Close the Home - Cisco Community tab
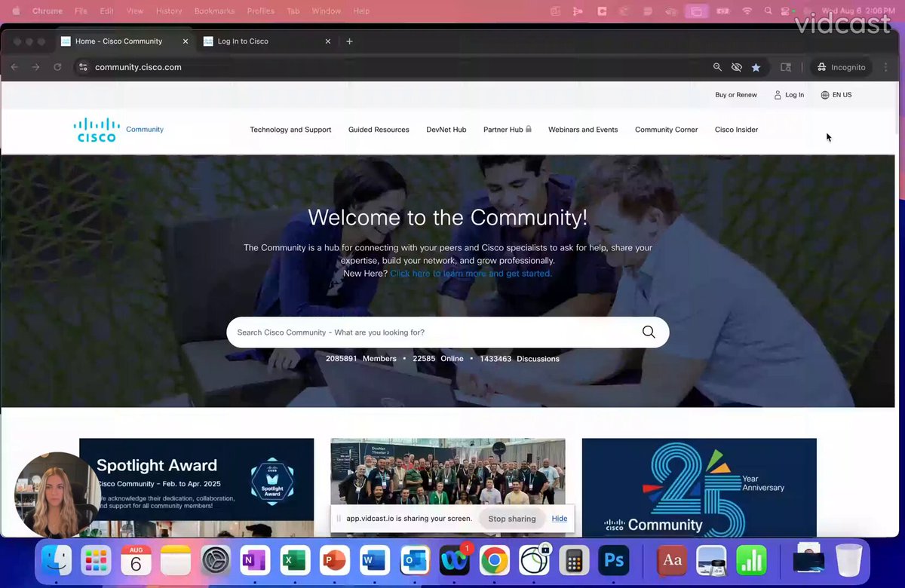The width and height of the screenshot is (905, 588). [186, 41]
